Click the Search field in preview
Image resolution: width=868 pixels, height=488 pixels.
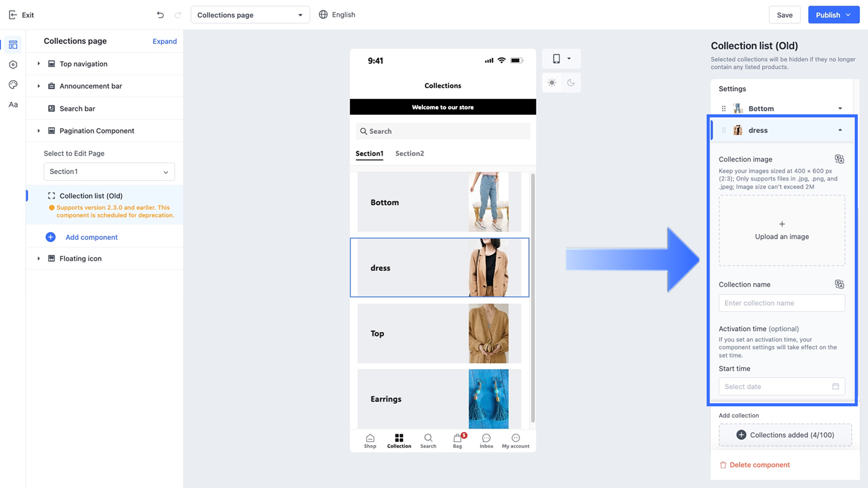pos(443,131)
